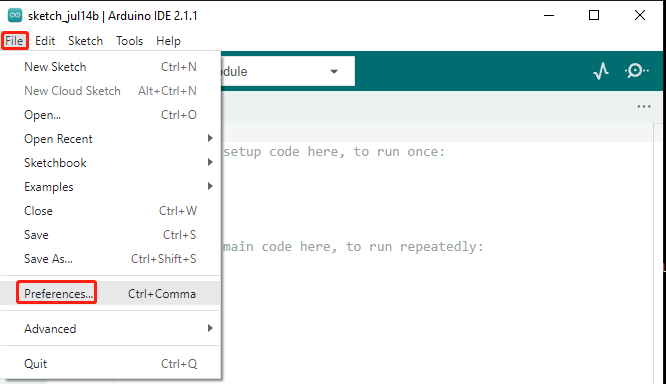Image resolution: width=666 pixels, height=384 pixels.
Task: Select Close in the File menu
Action: 110,211
